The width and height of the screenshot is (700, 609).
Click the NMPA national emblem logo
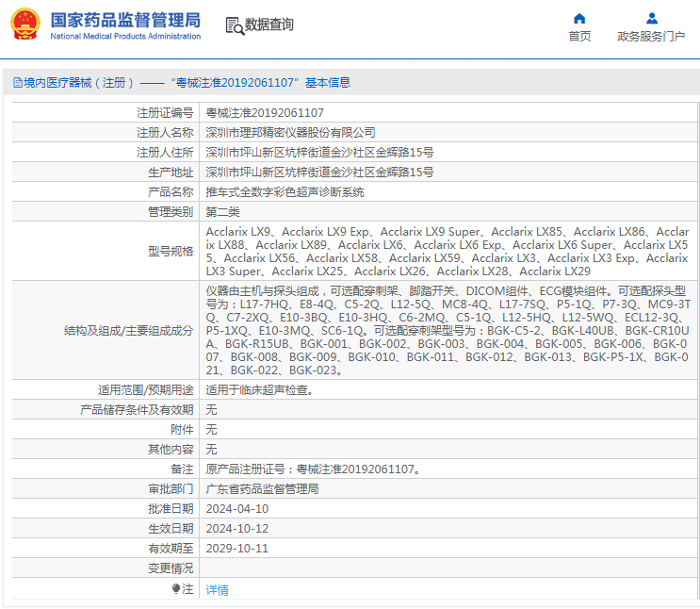click(x=25, y=25)
